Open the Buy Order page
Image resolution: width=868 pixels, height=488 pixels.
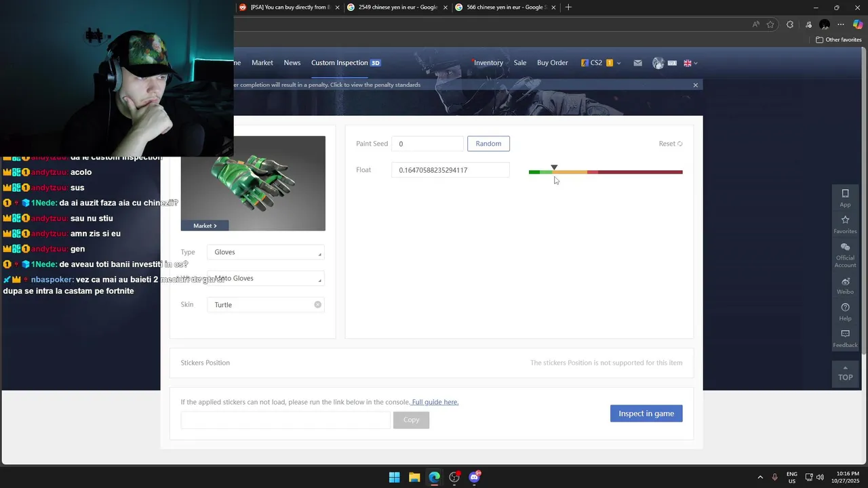[x=553, y=63]
